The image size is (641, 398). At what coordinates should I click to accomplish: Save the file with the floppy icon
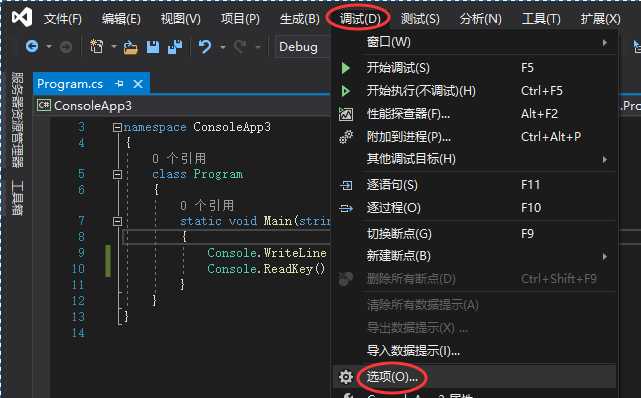[x=153, y=47]
